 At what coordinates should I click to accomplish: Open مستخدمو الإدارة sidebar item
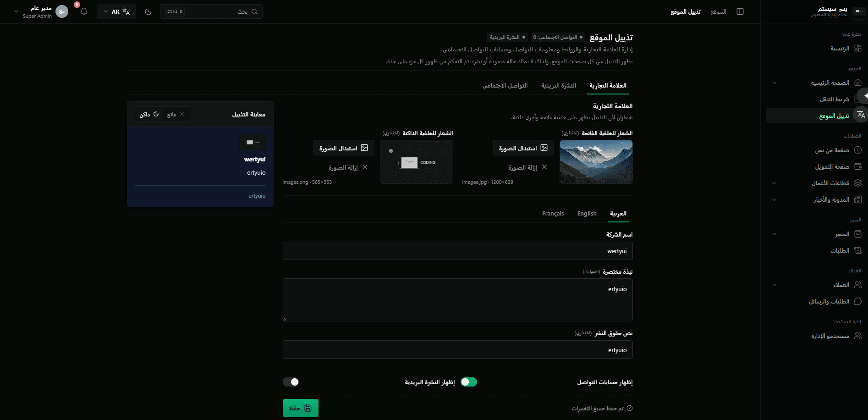pyautogui.click(x=816, y=336)
